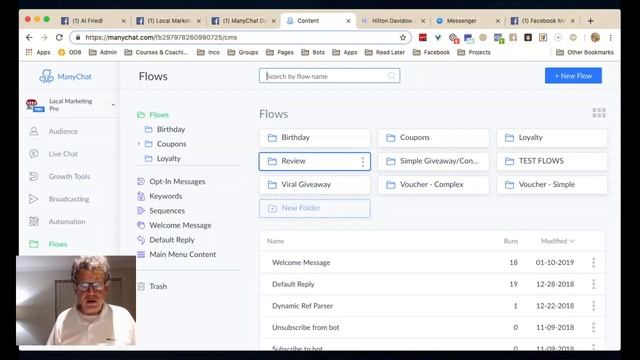Image resolution: width=640 pixels, height=360 pixels.
Task: Select the root Flows folder in the tree
Action: point(159,115)
